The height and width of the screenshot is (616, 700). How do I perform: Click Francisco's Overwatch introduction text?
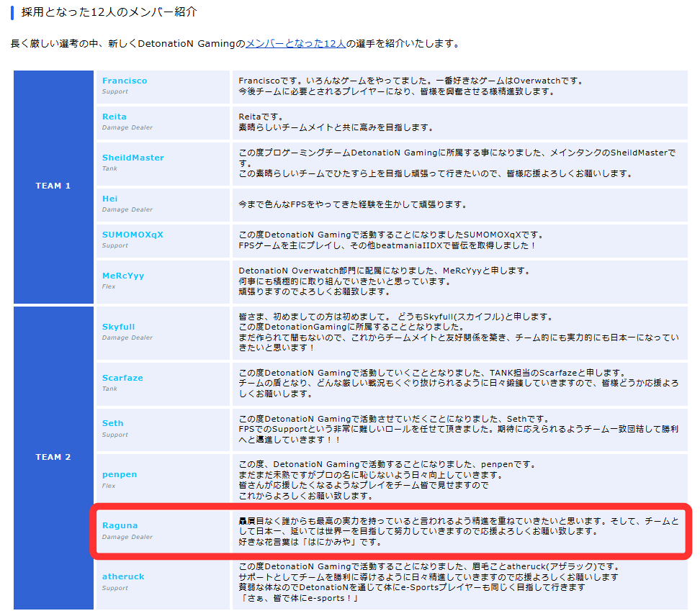click(x=410, y=86)
